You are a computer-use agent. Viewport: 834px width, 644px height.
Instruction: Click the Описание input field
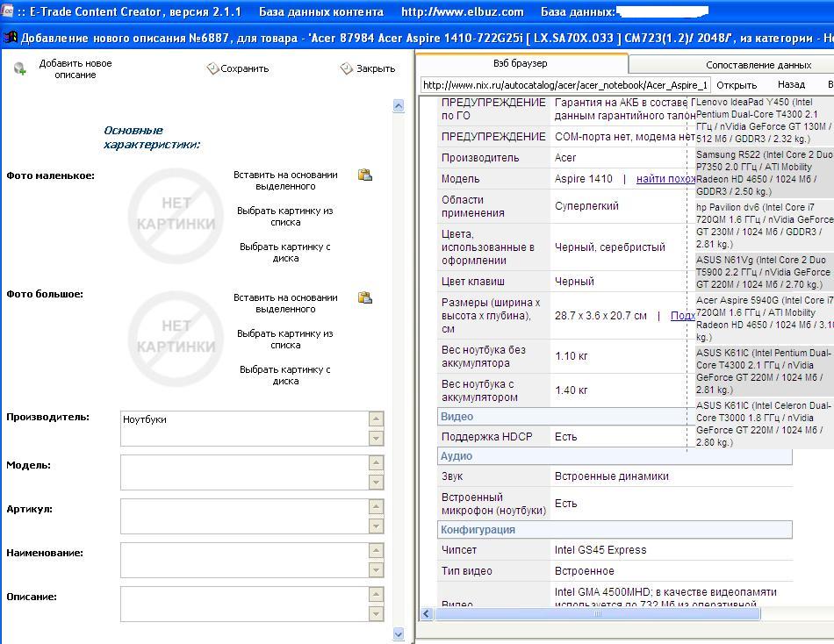pos(244,605)
